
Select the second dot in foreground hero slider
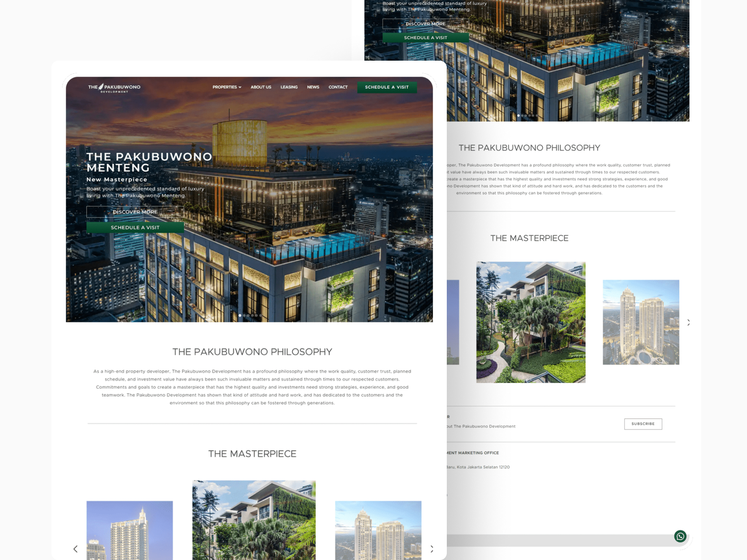click(x=244, y=315)
